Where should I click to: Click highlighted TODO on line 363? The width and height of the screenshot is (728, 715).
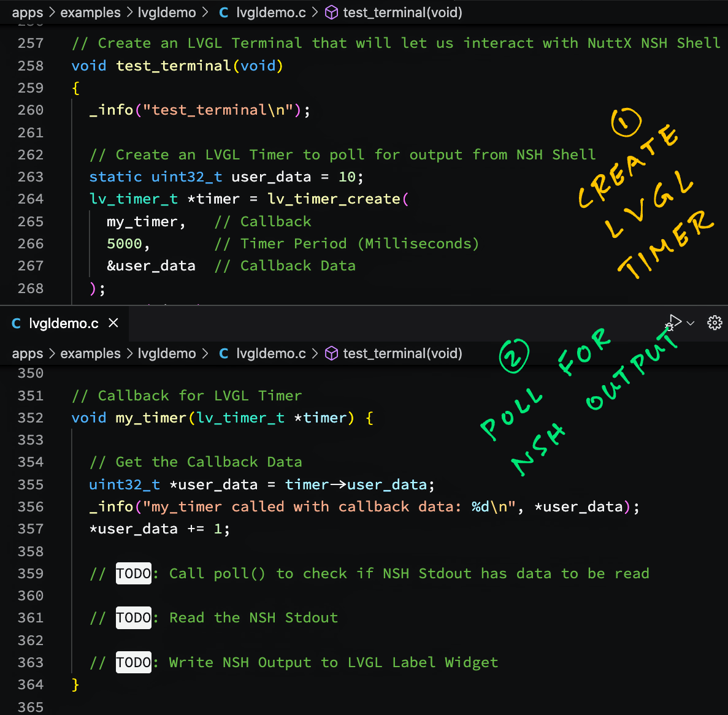click(133, 662)
